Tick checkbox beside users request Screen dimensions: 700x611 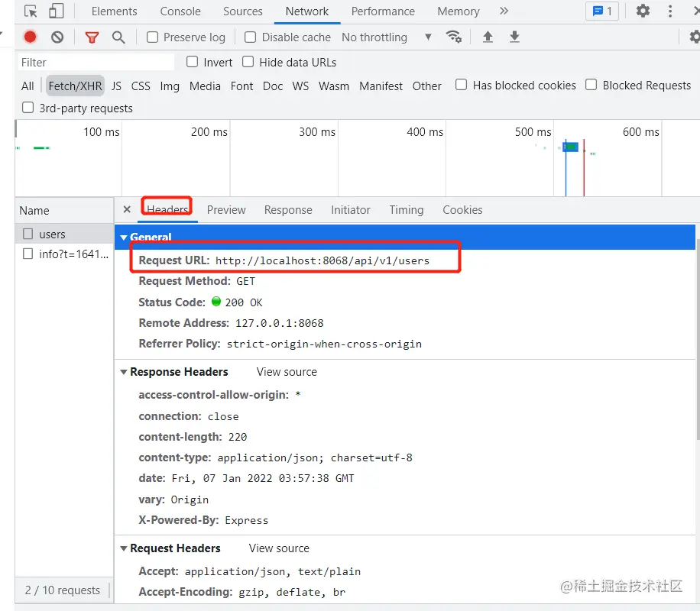point(28,234)
